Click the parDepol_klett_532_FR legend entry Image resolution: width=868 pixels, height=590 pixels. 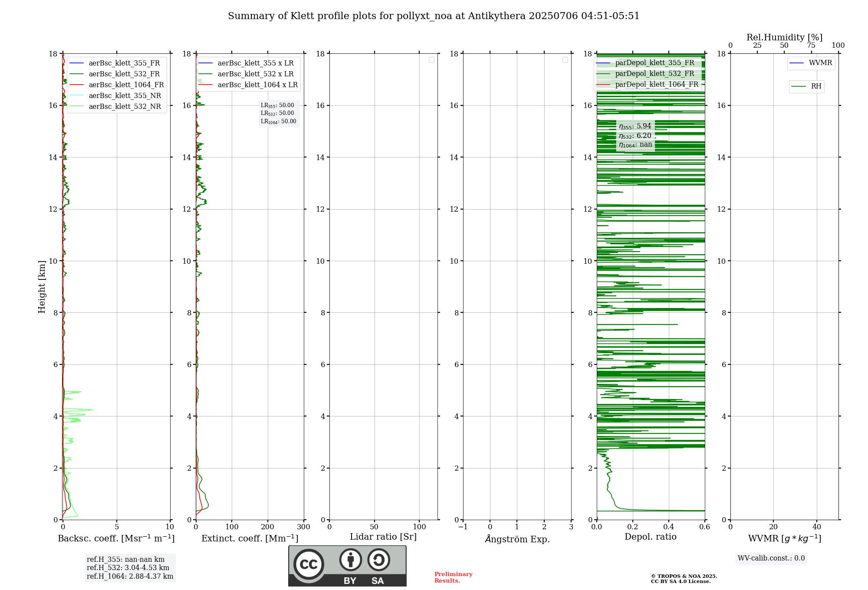pyautogui.click(x=645, y=74)
